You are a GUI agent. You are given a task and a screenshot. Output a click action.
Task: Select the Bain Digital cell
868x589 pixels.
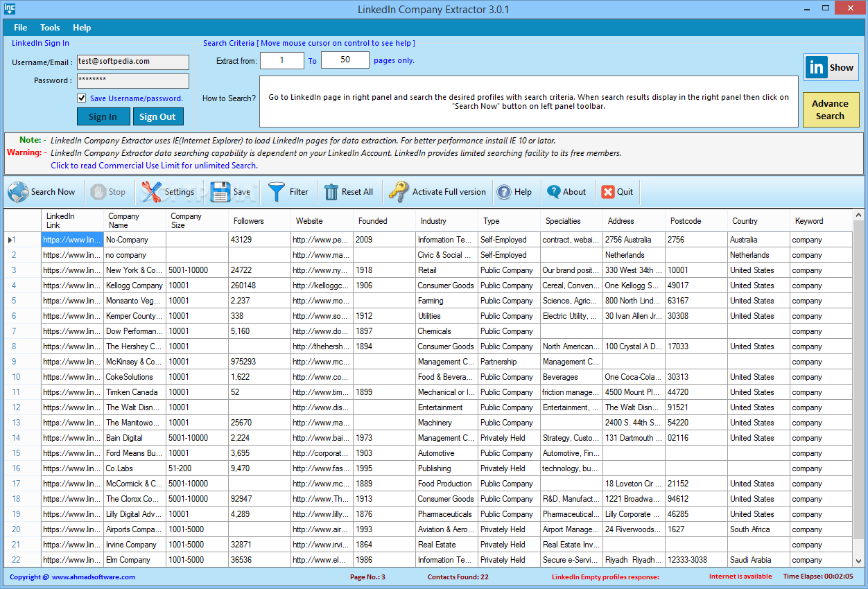click(134, 438)
